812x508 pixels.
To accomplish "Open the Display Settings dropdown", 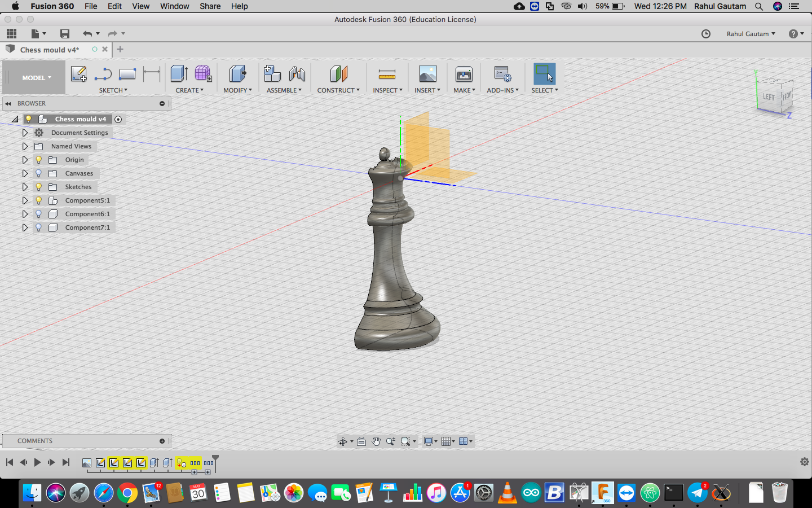I will pyautogui.click(x=431, y=441).
